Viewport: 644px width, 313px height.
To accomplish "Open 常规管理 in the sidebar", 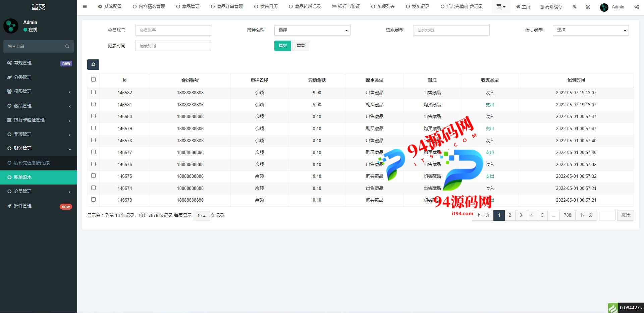I will click(39, 63).
